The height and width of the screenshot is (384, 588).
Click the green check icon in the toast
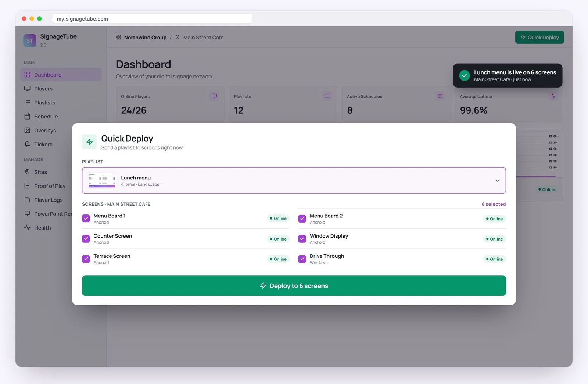pyautogui.click(x=465, y=75)
